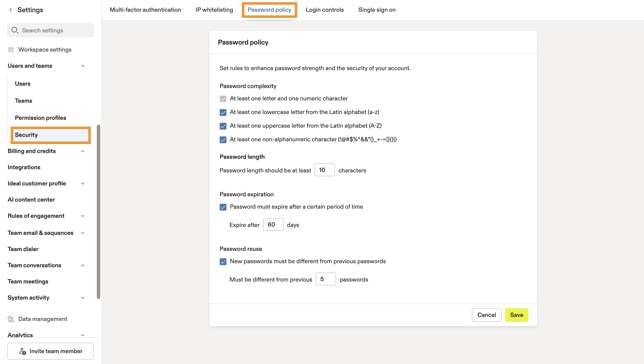Click Invite team member button
The width and height of the screenshot is (644, 364).
click(x=51, y=351)
